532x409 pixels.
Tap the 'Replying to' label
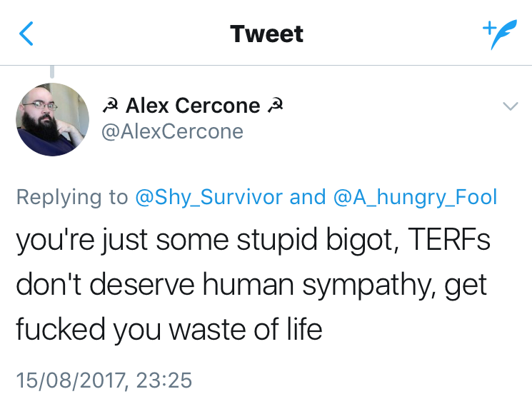coord(72,197)
